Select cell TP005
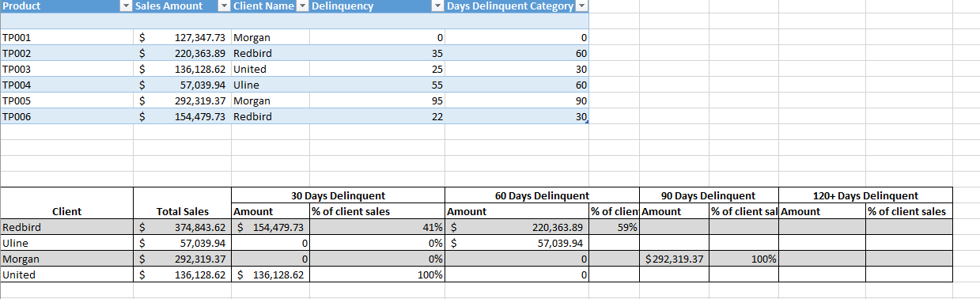 point(66,100)
